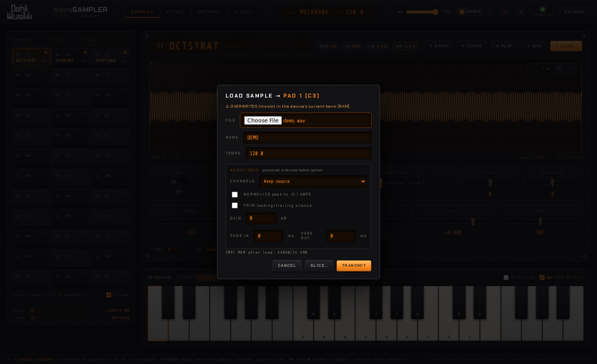Toggle the FOLLOW checkbox
This screenshot has height=364, width=597.
[109, 295]
